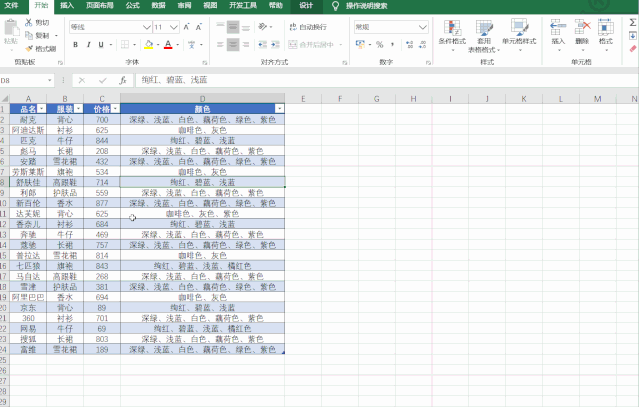This screenshot has height=407, width=639.
Task: Open the fill color dropdown arrow
Action: point(158,44)
